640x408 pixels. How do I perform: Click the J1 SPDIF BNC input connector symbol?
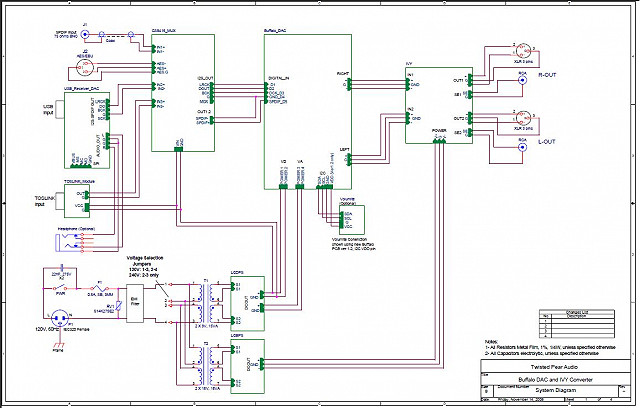(85, 35)
